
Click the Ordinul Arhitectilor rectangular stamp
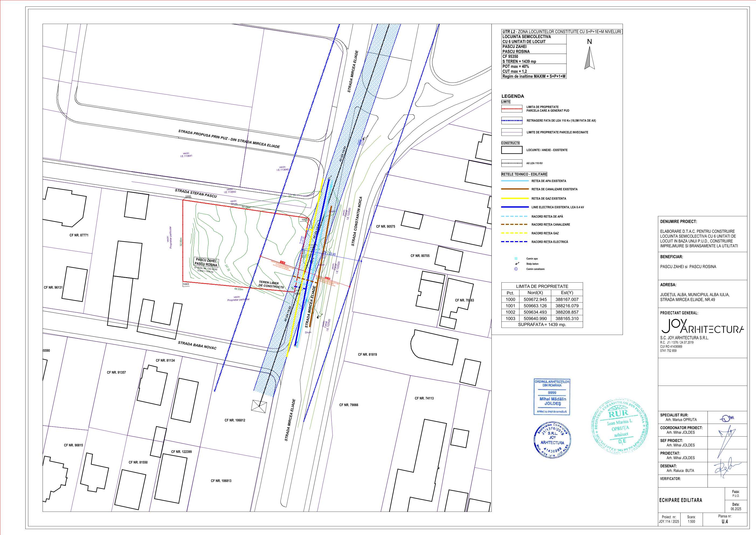tap(552, 397)
